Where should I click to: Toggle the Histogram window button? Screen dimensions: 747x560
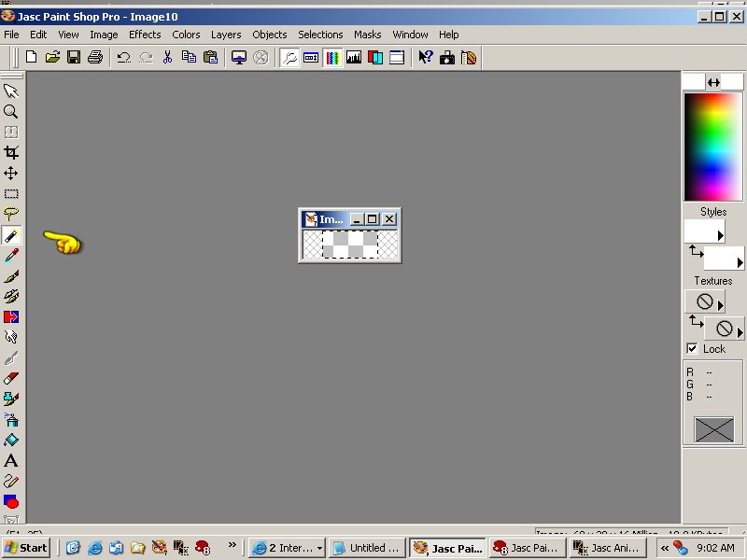tap(354, 57)
